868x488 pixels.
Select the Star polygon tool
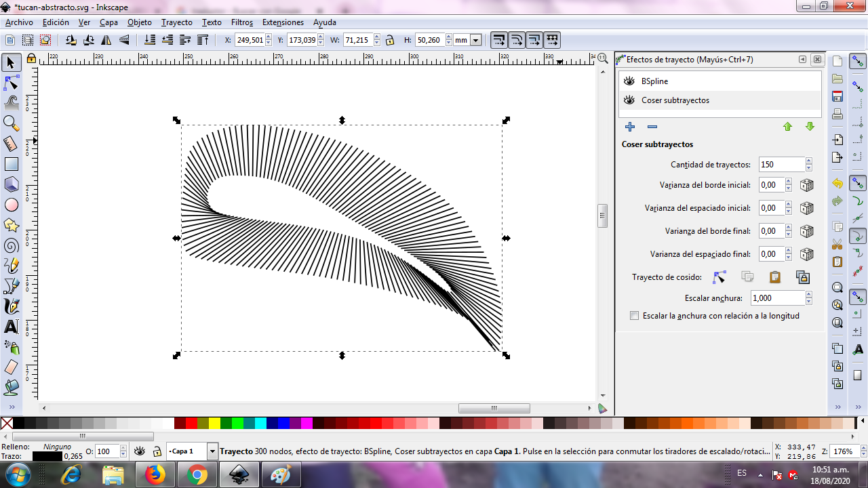tap(11, 225)
